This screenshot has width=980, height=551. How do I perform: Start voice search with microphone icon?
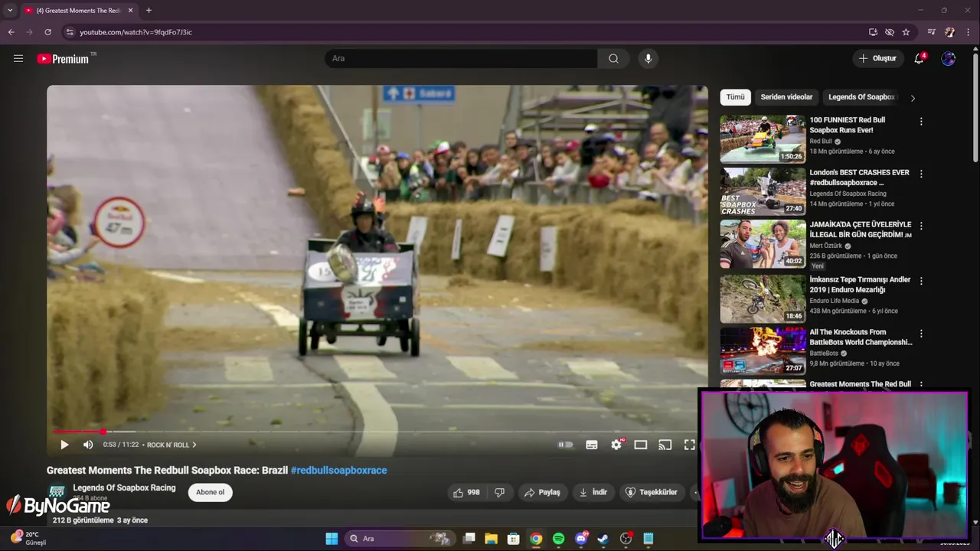(648, 58)
